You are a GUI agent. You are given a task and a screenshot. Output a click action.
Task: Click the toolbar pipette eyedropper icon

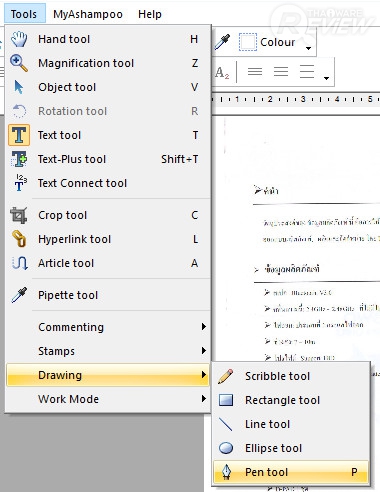tap(222, 42)
